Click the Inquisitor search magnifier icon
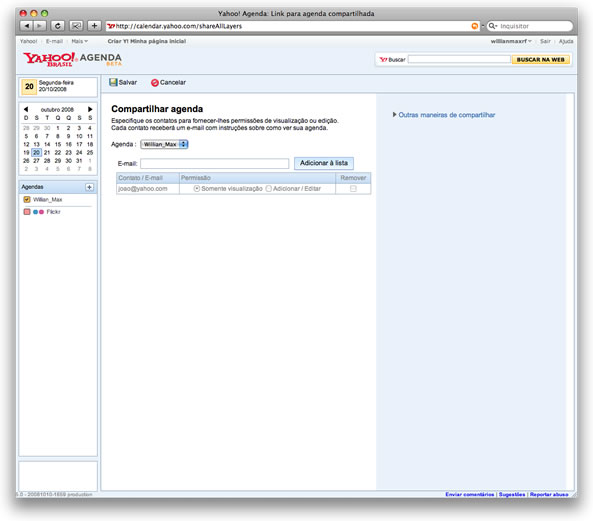This screenshot has height=521, width=593. [492, 26]
